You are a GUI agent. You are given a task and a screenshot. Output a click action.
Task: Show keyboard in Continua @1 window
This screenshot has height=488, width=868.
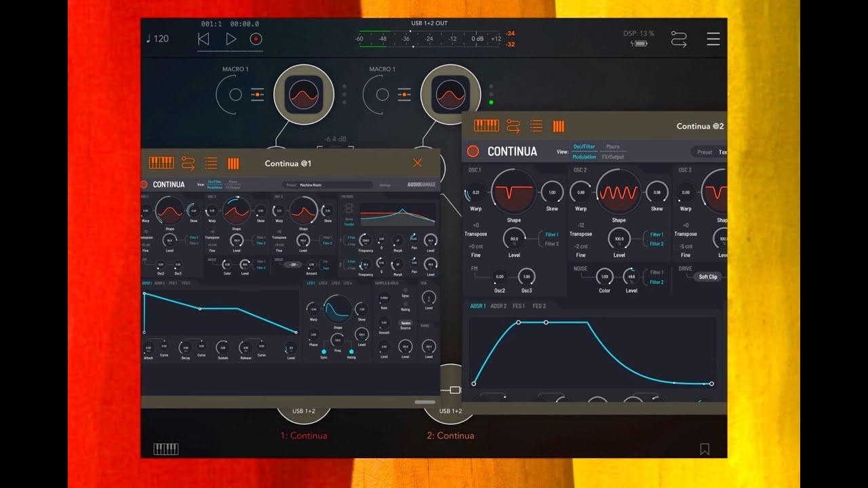pos(161,163)
